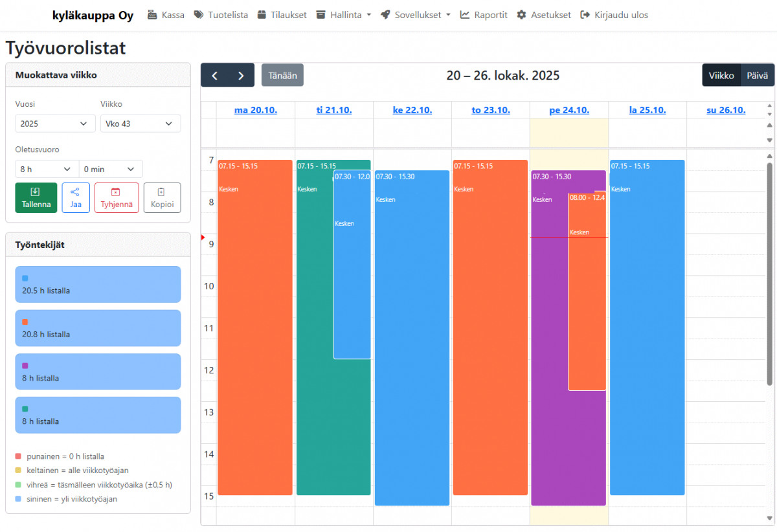This screenshot has width=777, height=532.
Task: Select the orange employee with 20.8 h
Action: (x=98, y=328)
